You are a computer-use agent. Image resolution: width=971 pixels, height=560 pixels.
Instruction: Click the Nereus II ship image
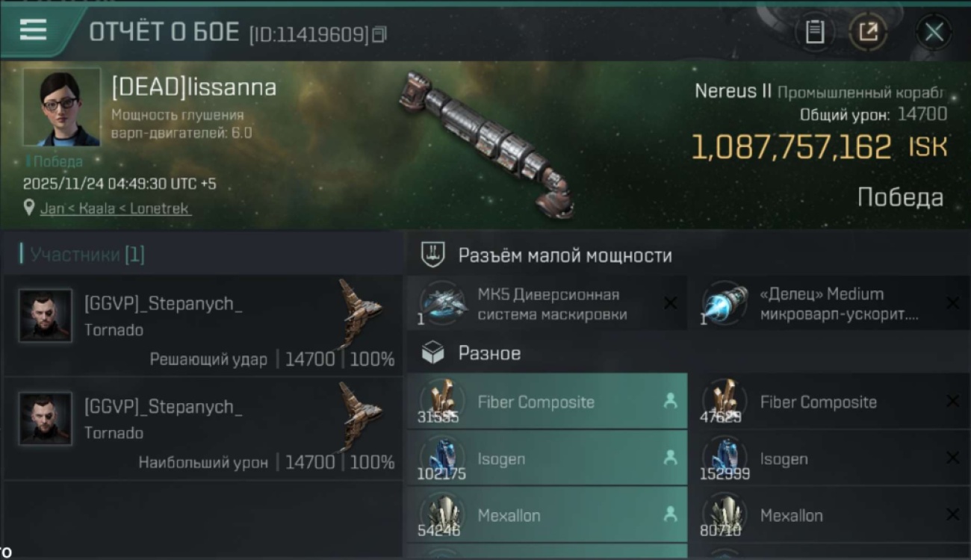pos(485,144)
